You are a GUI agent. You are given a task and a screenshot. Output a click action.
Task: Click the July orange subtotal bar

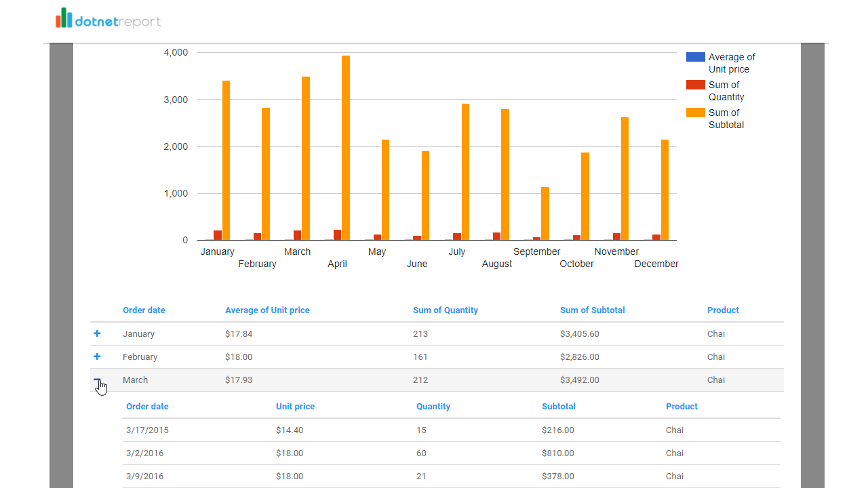click(465, 172)
